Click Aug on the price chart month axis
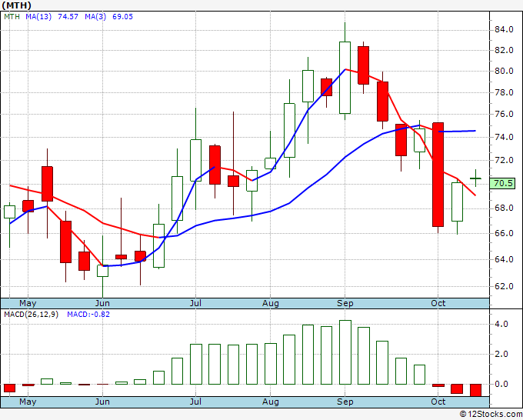Image resolution: width=523 pixels, height=420 pixels. coord(271,303)
